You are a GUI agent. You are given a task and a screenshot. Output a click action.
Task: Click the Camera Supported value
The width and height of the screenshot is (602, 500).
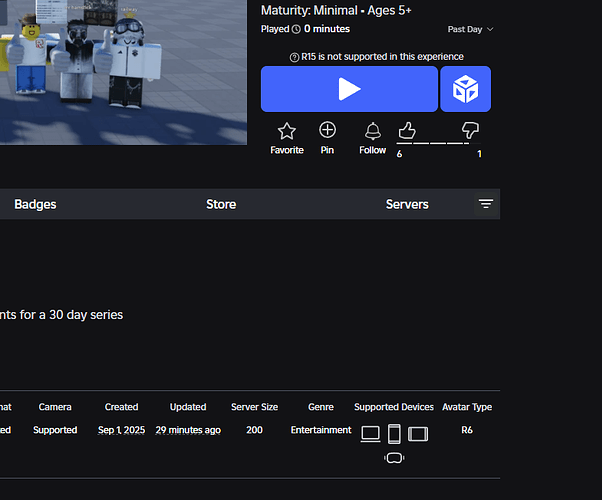point(55,430)
